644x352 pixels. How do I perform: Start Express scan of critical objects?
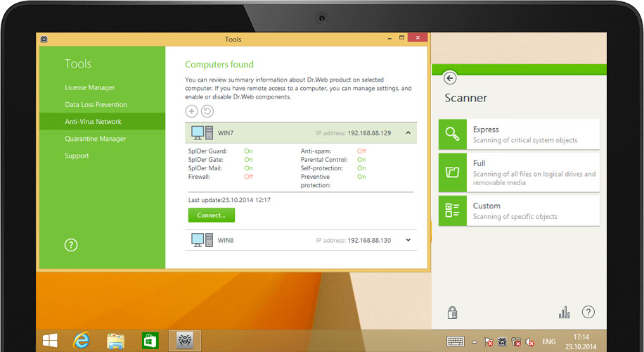519,134
